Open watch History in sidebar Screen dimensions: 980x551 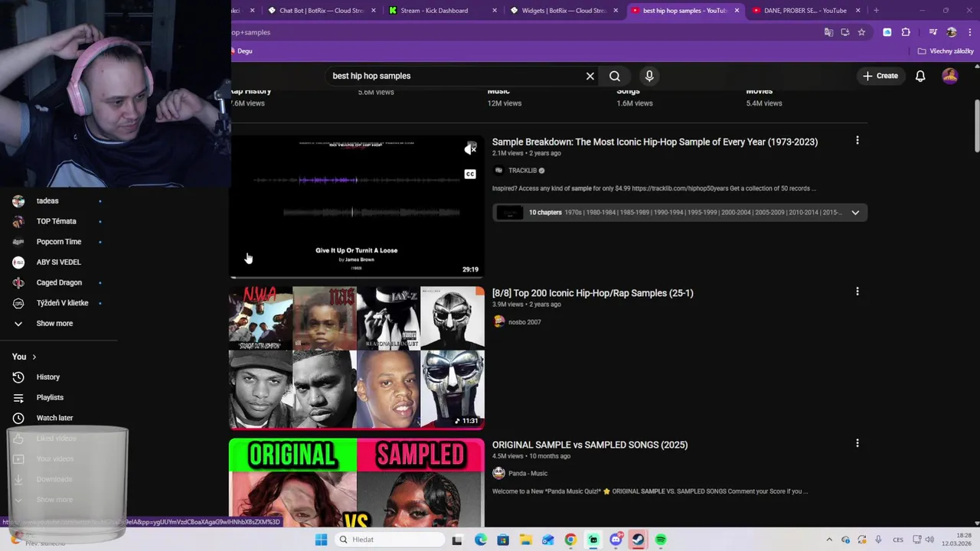47,377
